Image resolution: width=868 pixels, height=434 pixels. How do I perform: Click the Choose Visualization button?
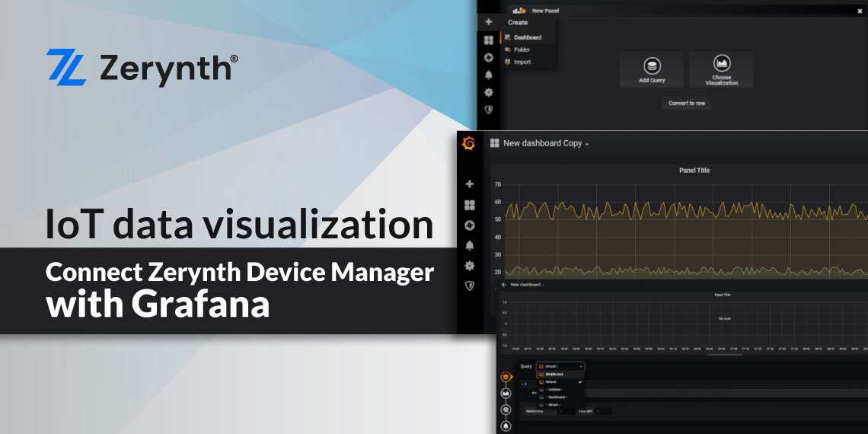721,70
